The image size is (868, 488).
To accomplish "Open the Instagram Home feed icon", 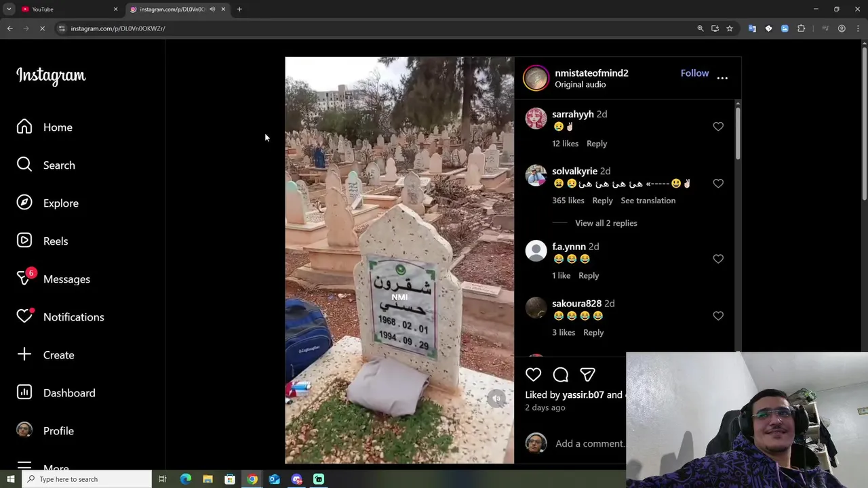I will 24,127.
